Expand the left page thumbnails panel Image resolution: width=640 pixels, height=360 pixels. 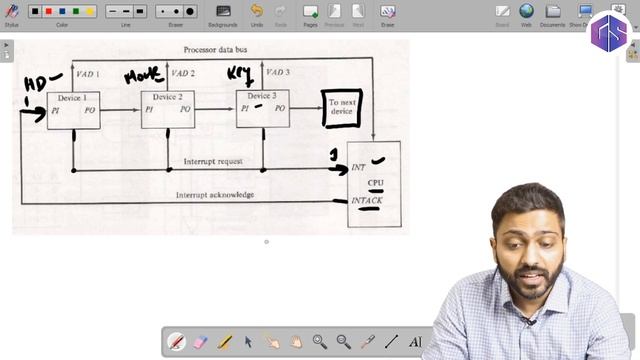[6, 45]
